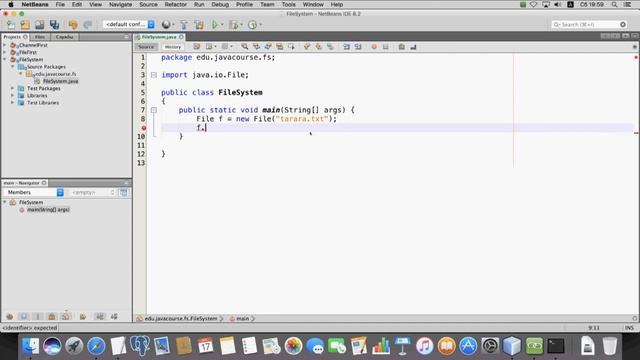This screenshot has width=640, height=360.
Task: Click the Build Project hammer icon
Action: (184, 24)
